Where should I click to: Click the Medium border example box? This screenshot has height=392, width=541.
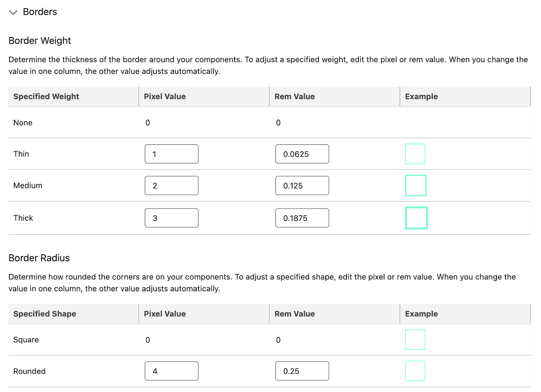(416, 186)
